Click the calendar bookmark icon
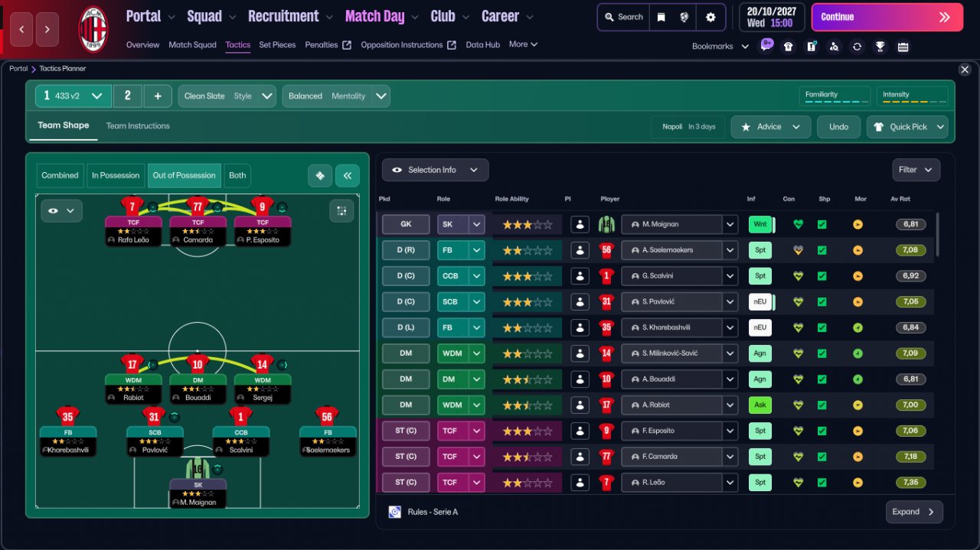980x550 pixels. coord(903,47)
